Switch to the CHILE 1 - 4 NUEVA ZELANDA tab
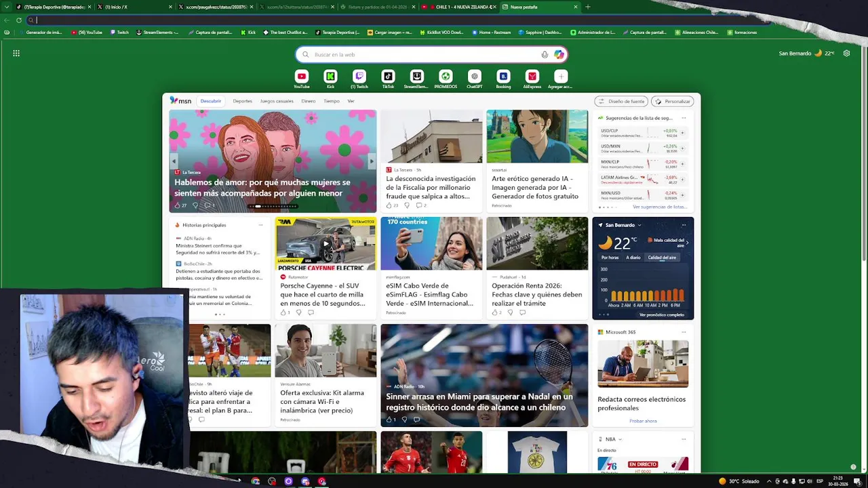868x488 pixels. click(459, 7)
